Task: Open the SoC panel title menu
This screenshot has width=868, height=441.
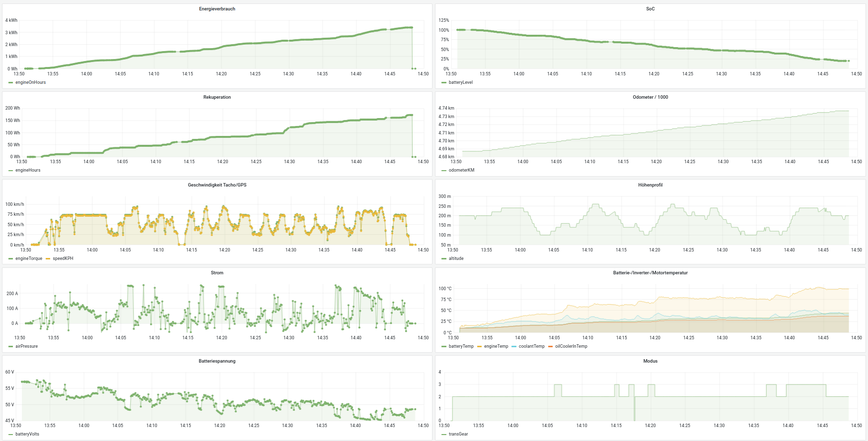Action: (x=650, y=9)
